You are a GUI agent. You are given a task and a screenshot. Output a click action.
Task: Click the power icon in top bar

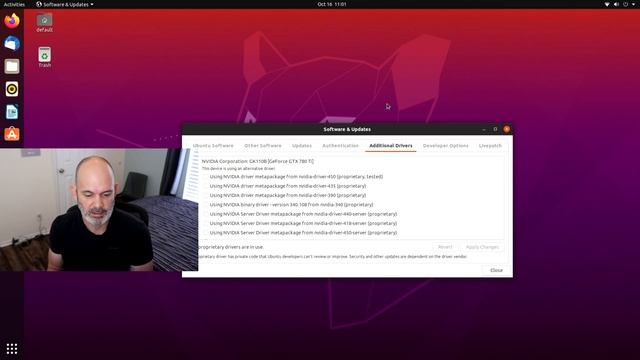point(625,4)
